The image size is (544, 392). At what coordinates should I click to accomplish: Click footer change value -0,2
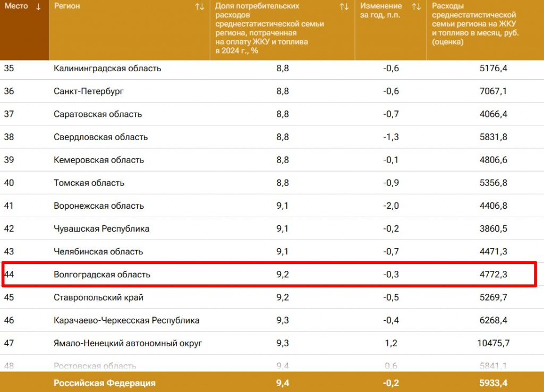pos(391,383)
